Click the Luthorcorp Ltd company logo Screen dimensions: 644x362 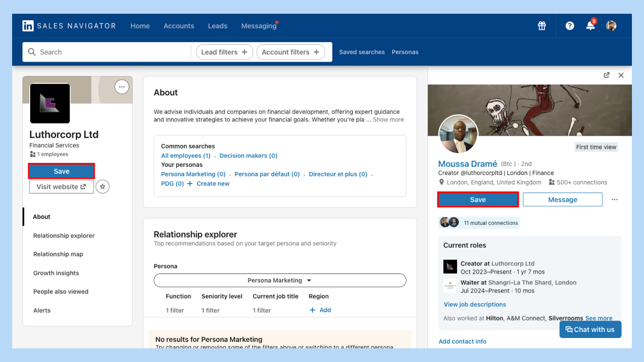pos(50,103)
